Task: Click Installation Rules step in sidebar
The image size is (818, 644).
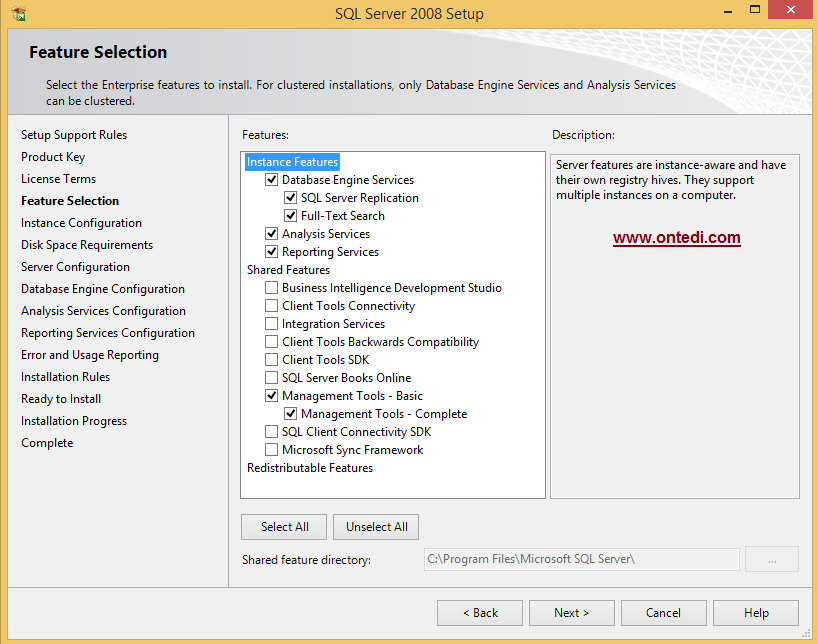Action: pyautogui.click(x=66, y=377)
